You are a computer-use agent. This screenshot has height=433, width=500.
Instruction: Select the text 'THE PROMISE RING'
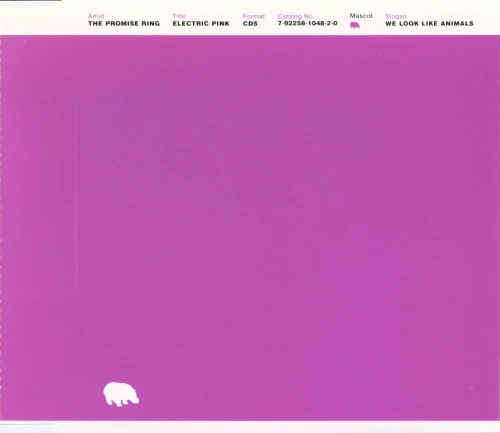point(124,23)
